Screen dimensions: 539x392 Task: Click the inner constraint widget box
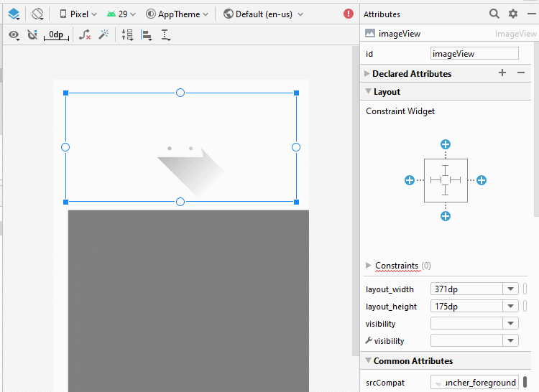tap(446, 180)
